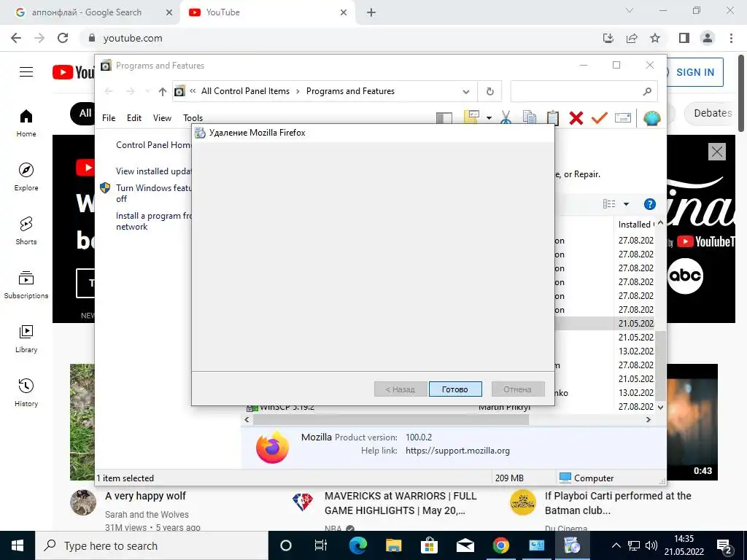Click Computer entry in the status bar
Image resolution: width=747 pixels, height=560 pixels.
(587, 478)
